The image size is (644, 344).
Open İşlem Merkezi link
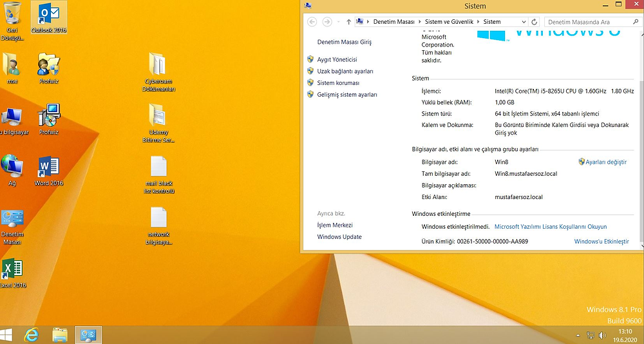[x=335, y=225]
